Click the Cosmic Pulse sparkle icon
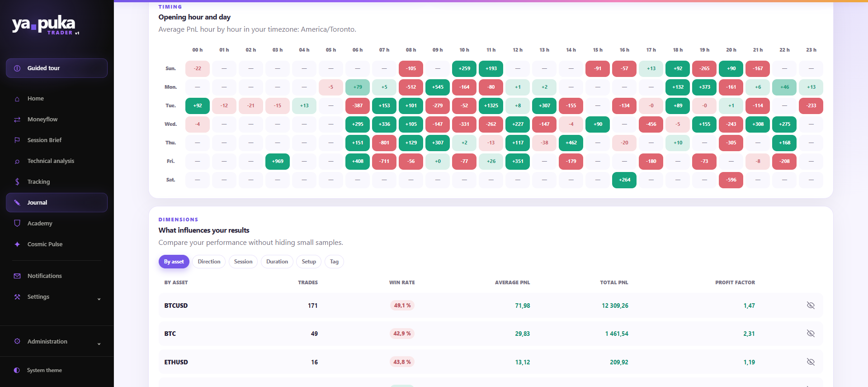 tap(17, 244)
